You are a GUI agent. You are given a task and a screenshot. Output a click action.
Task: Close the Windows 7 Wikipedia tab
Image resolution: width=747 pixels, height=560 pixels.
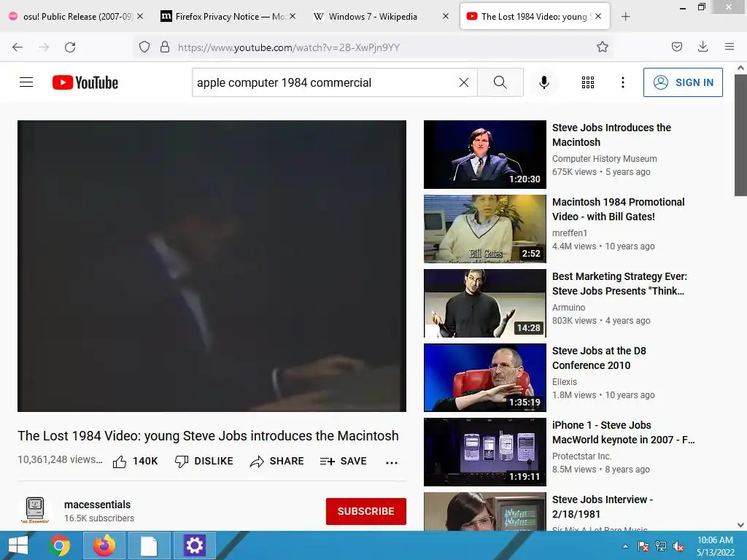point(446,16)
